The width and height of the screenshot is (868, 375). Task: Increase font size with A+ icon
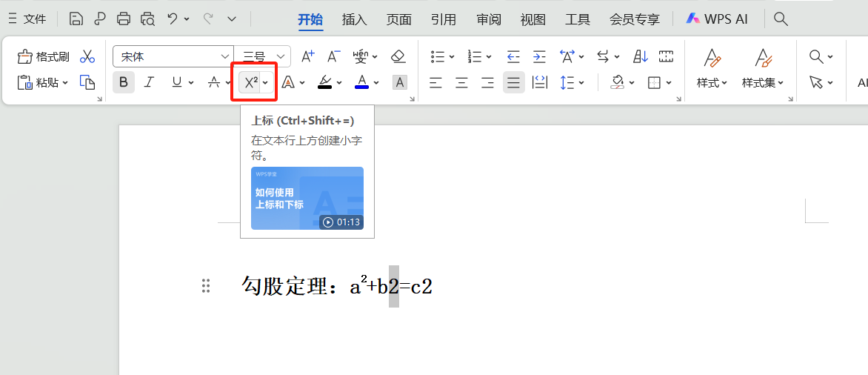point(308,56)
